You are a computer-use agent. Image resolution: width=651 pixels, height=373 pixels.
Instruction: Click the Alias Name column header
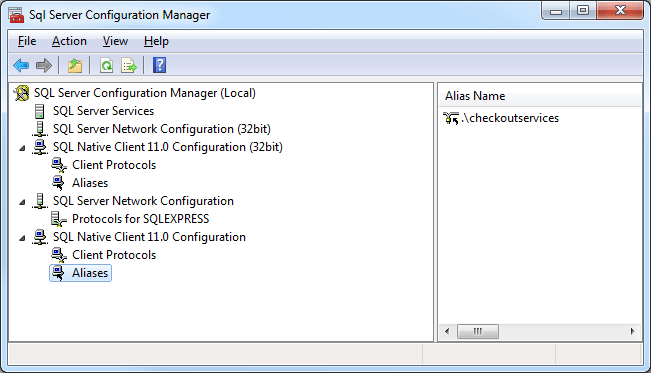(x=540, y=96)
